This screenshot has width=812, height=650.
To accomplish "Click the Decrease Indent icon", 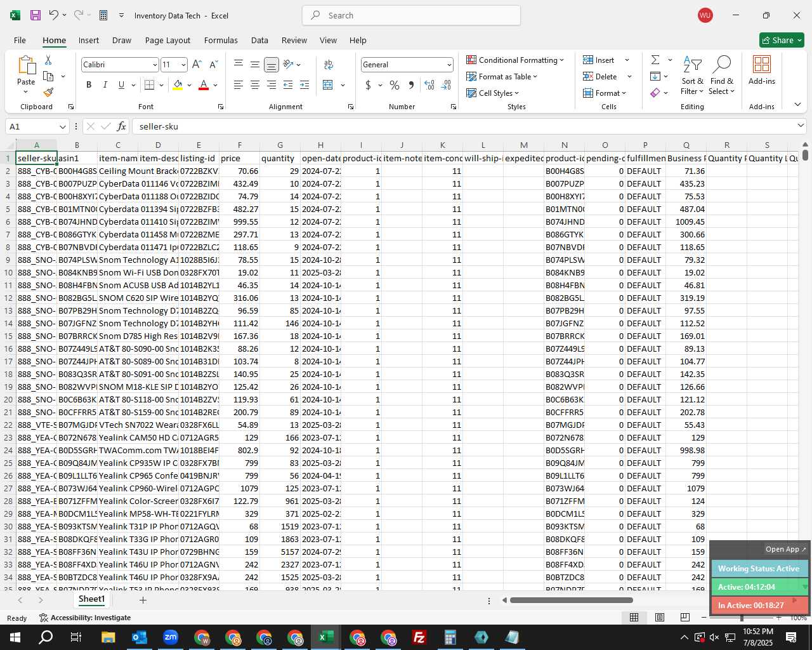I will click(x=288, y=85).
